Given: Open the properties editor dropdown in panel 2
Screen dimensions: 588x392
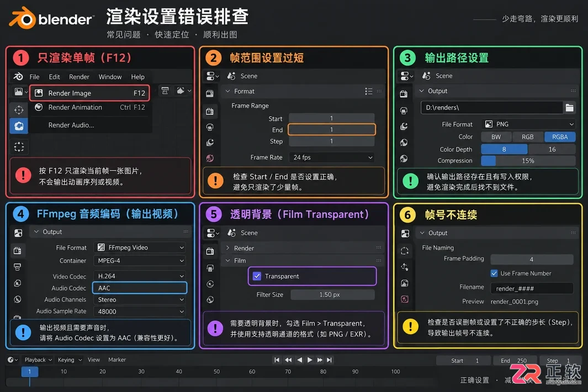Looking at the screenshot, I should 212,76.
